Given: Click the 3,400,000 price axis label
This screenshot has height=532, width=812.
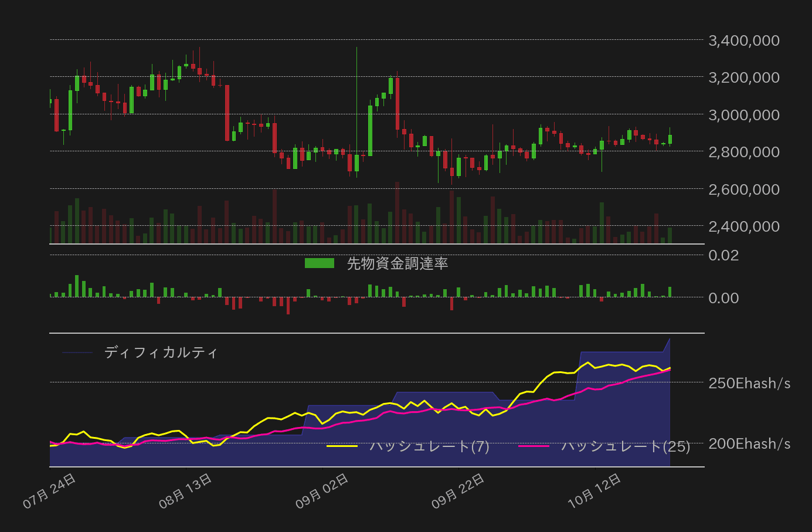Looking at the screenshot, I should pyautogui.click(x=745, y=40).
